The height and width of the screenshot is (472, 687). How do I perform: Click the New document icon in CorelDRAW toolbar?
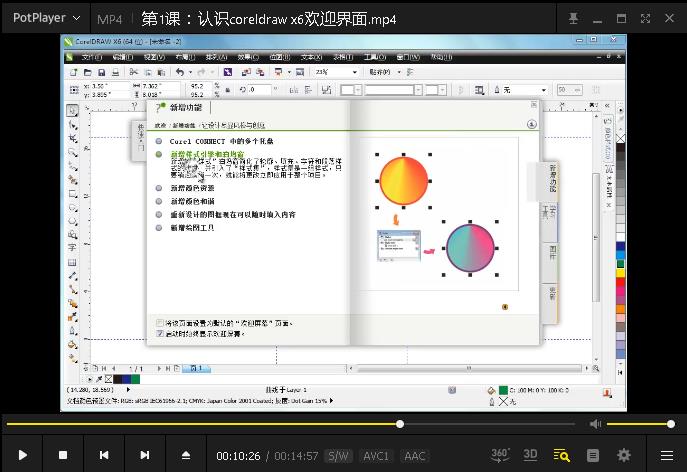tap(74, 72)
